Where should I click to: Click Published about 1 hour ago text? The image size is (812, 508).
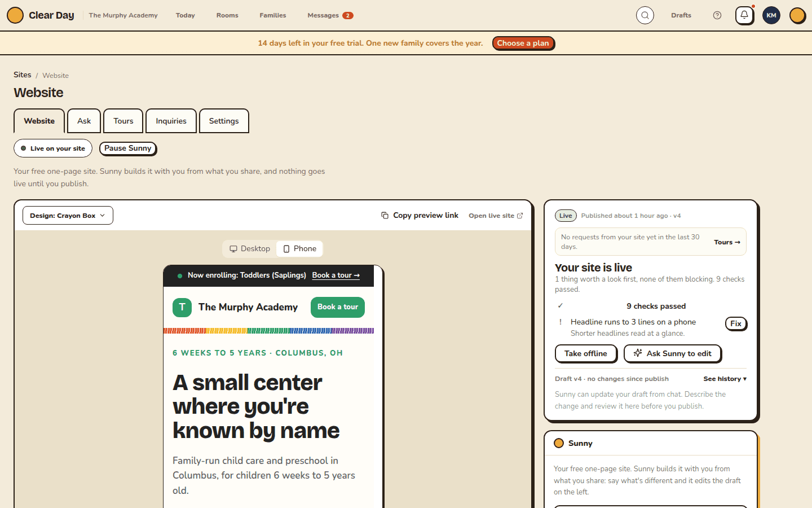coord(631,216)
